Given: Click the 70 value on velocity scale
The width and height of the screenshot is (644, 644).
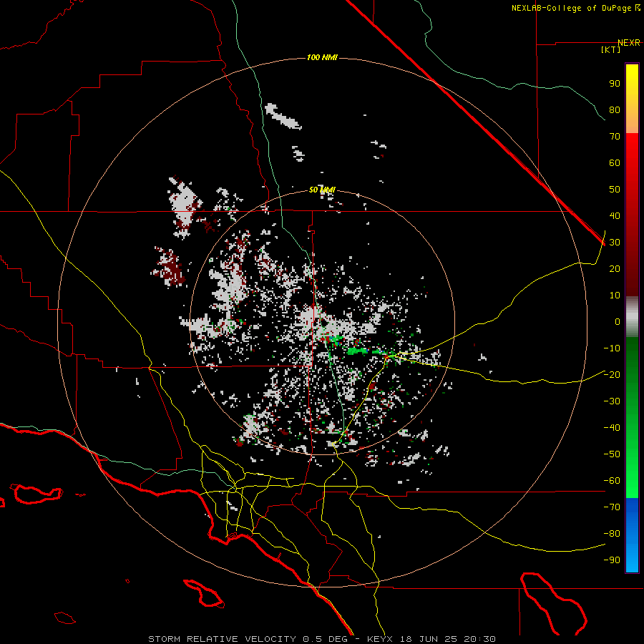Looking at the screenshot, I should point(615,137).
